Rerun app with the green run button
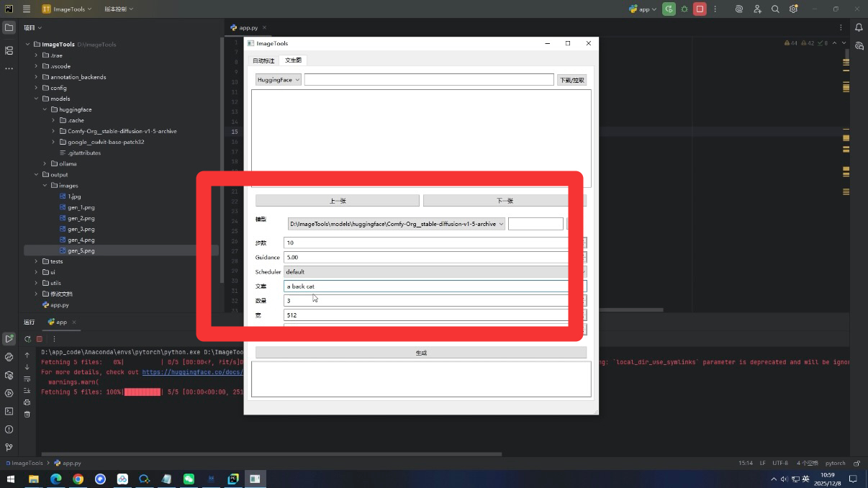Screen dimensions: 868x488 click(669, 9)
